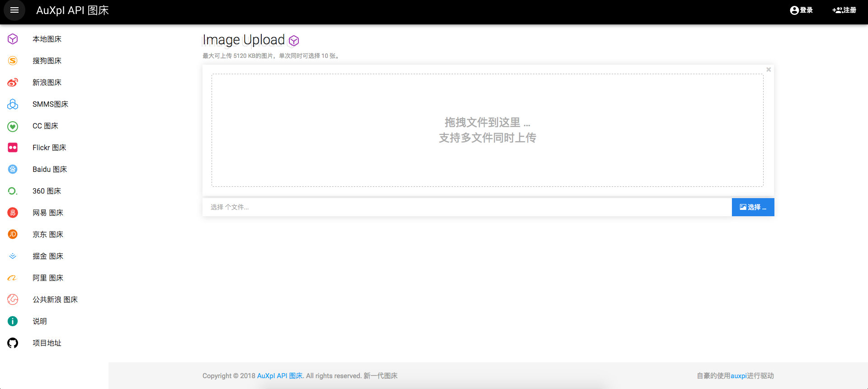Screen dimensions: 868x389
Task: Open the 说明 page
Action: coord(40,321)
